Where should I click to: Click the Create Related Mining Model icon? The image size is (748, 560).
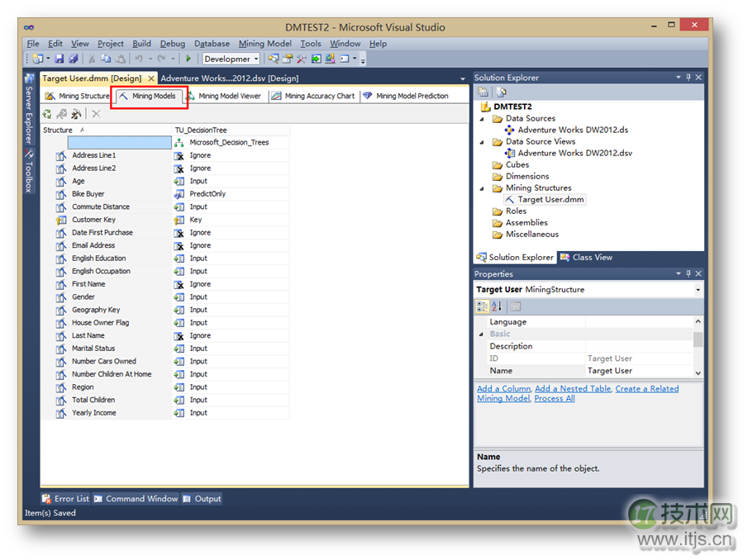(x=61, y=115)
